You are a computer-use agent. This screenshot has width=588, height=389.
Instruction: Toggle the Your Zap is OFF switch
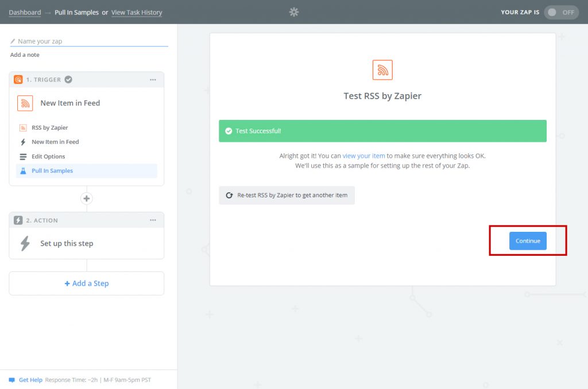tap(561, 12)
